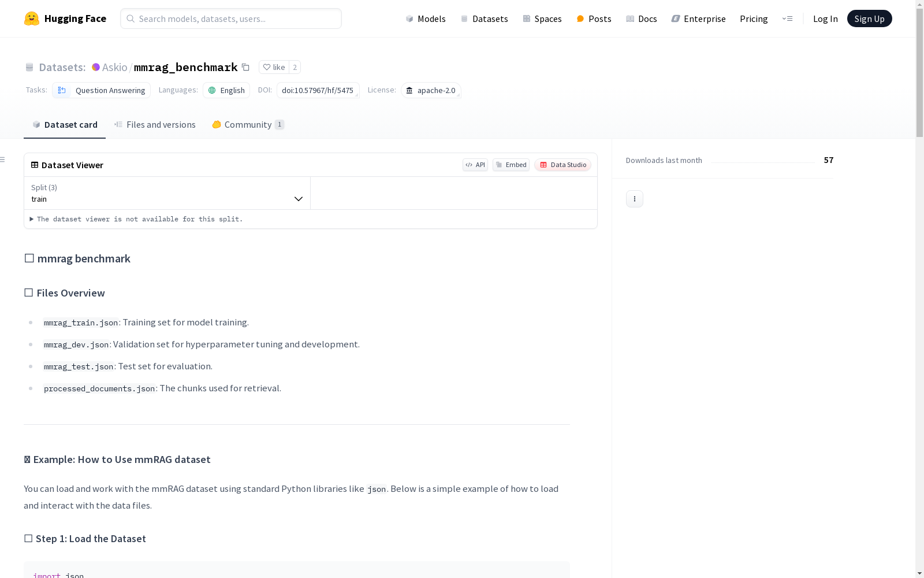This screenshot has height=578, width=924.
Task: Click the mmrag_test.json file name text
Action: 79,366
